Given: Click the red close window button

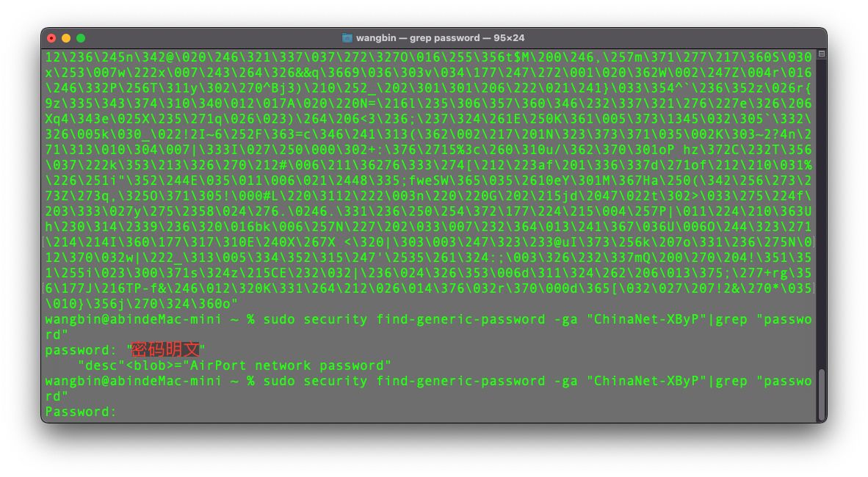Looking at the screenshot, I should click(51, 38).
